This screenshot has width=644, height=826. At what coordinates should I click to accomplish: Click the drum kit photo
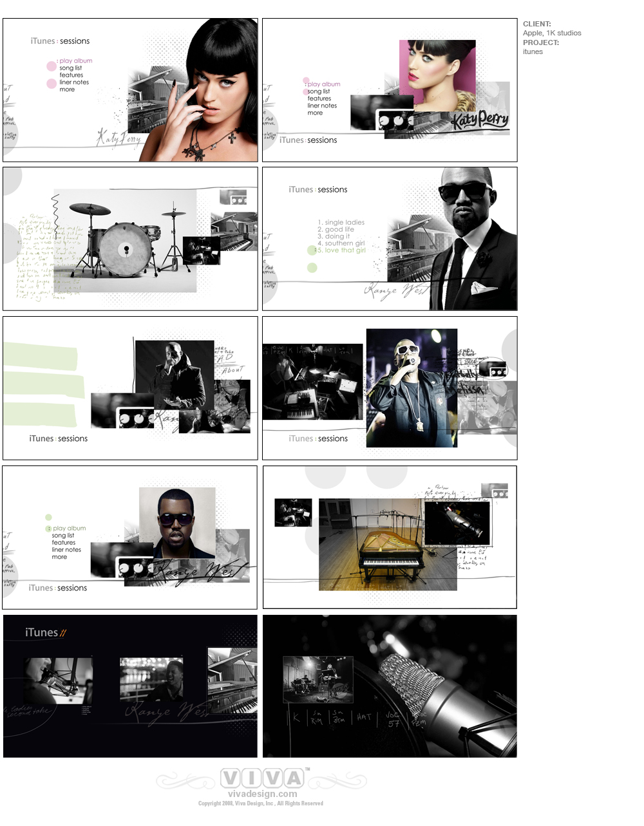[x=125, y=241]
